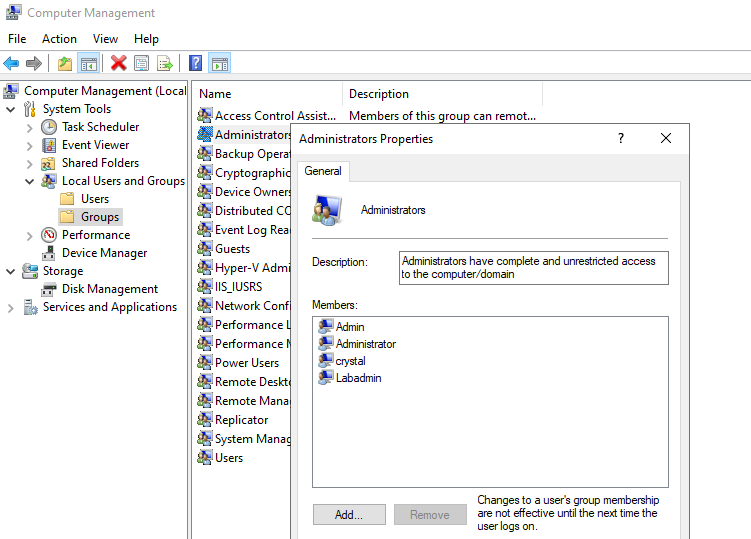Select the General tab in Properties

(x=323, y=171)
